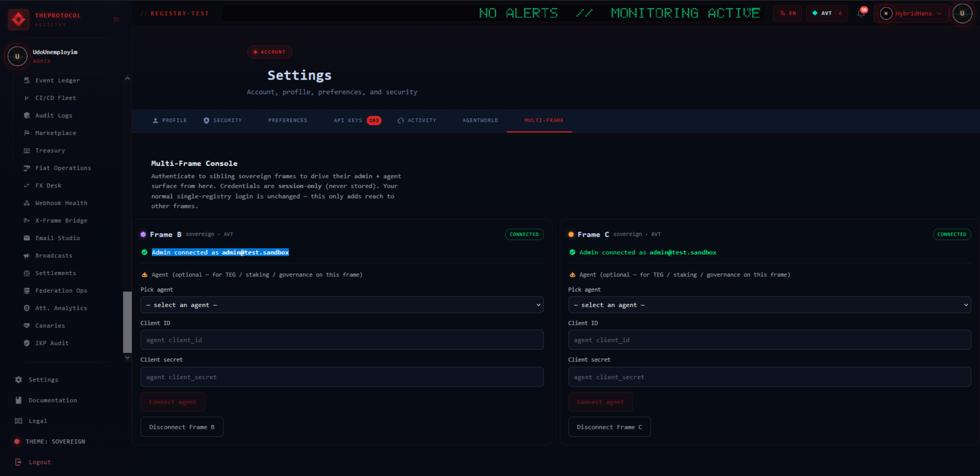Open Canaries sidebar icon
Viewport: 980px width, 476px height.
(26, 326)
